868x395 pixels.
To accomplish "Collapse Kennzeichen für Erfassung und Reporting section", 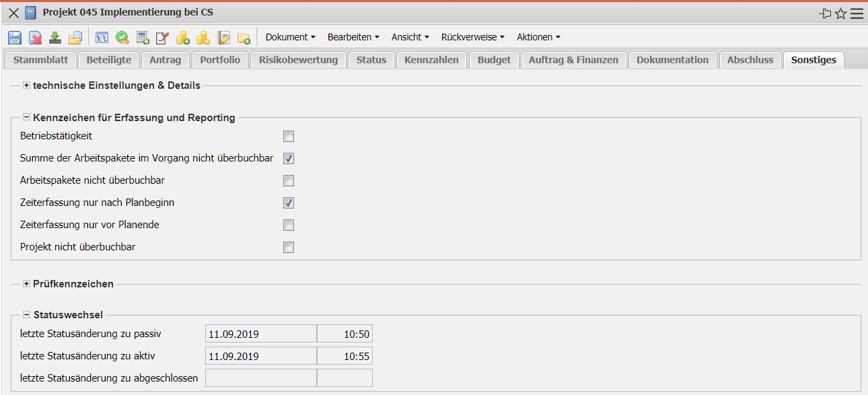I will coord(27,118).
